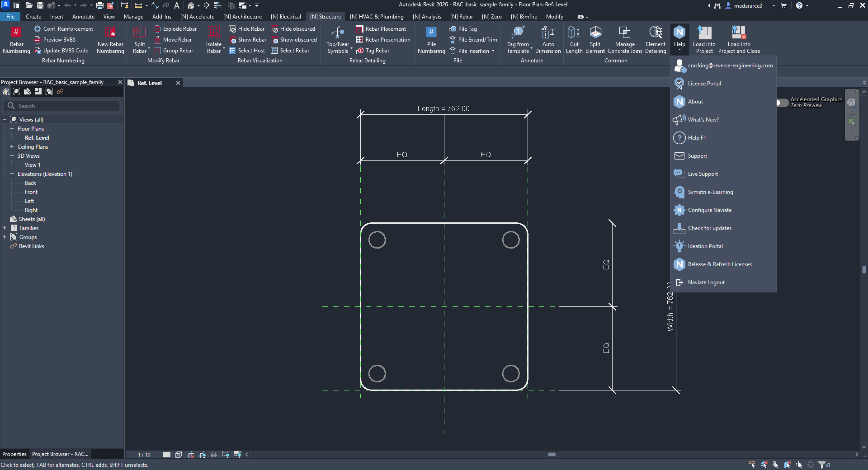Open Element Detailing tool
The width and height of the screenshot is (868, 470).
(x=656, y=33)
